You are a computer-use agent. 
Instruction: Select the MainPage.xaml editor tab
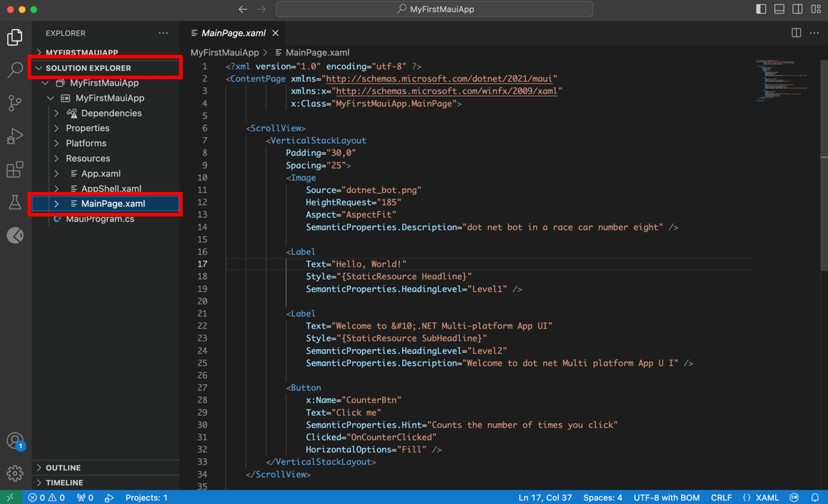point(233,33)
